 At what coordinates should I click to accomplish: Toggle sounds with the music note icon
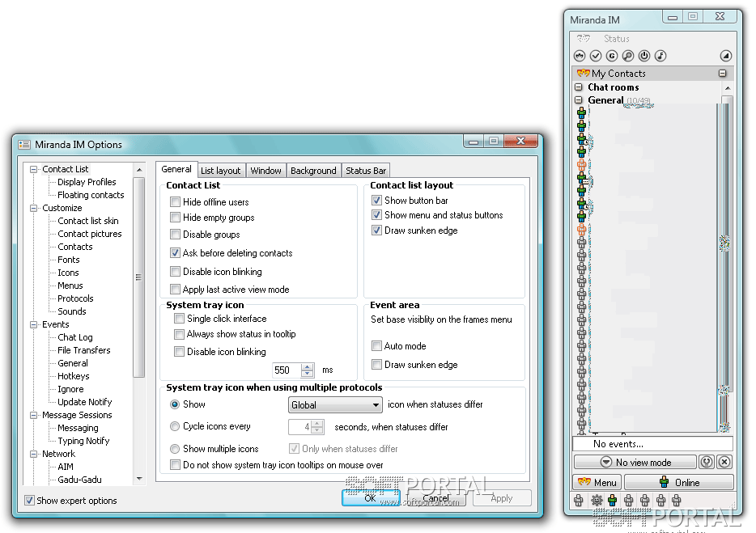660,56
